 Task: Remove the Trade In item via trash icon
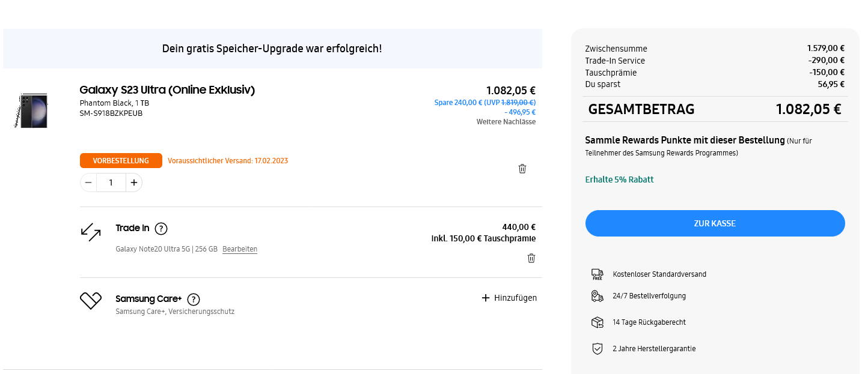click(531, 258)
